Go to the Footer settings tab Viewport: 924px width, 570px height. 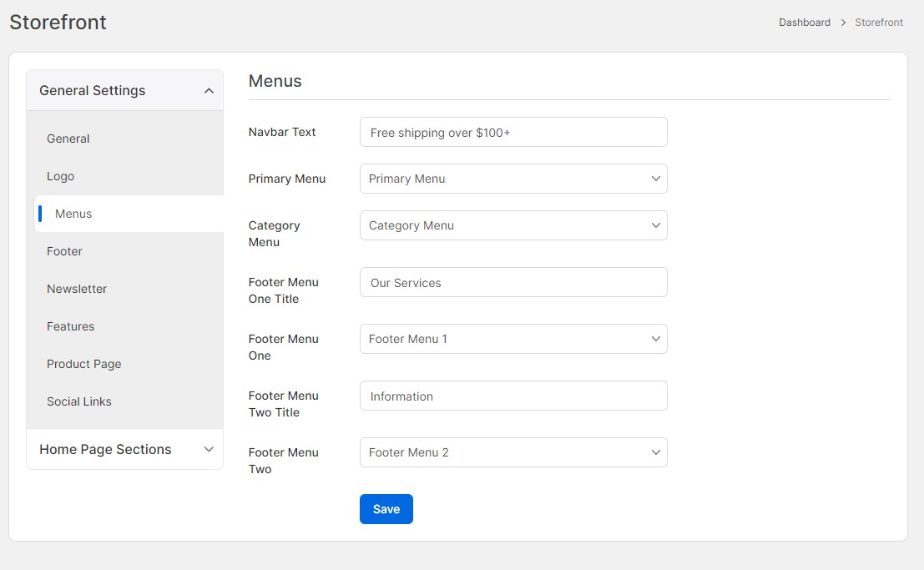click(65, 251)
